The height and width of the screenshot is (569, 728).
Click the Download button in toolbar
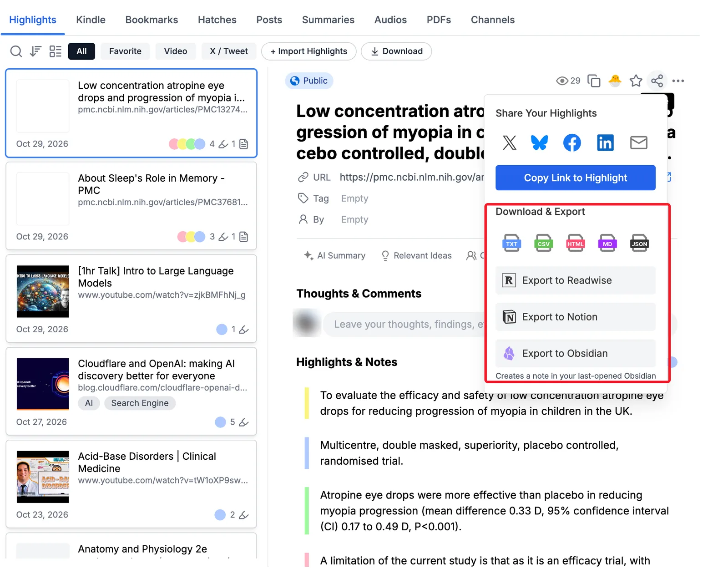[397, 51]
